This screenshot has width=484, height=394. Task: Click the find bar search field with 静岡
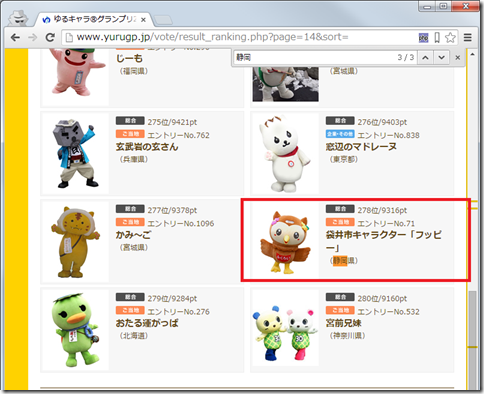[x=313, y=57]
